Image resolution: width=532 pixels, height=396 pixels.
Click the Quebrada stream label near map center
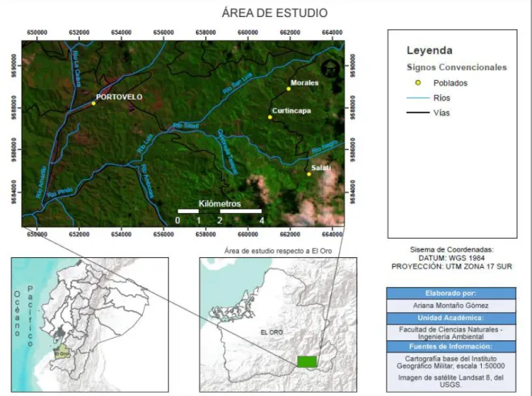pos(227,152)
